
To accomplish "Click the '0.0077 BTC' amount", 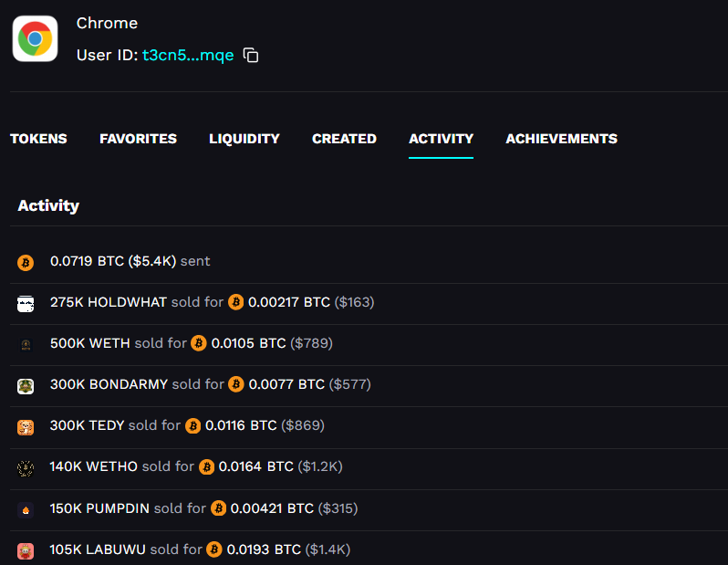I will click(286, 384).
